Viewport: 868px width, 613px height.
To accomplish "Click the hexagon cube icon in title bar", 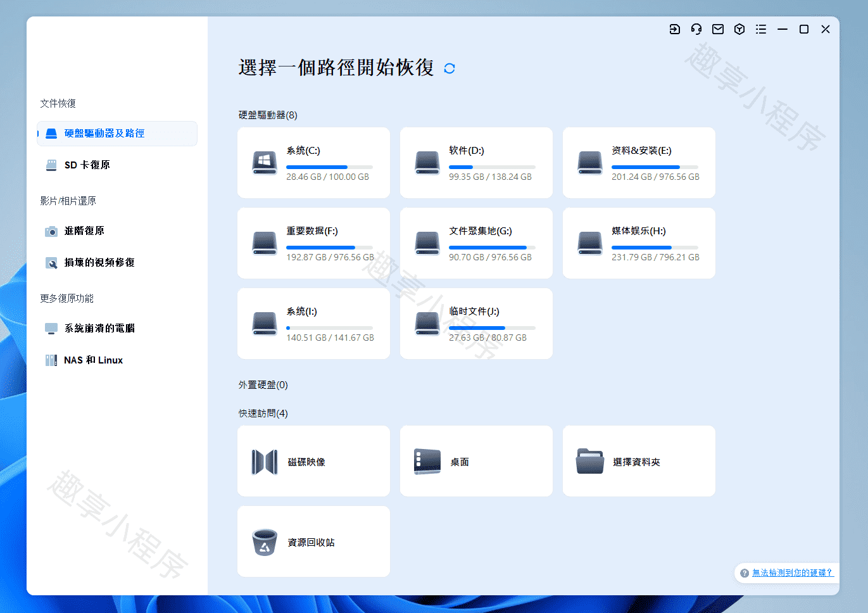I will [x=739, y=29].
